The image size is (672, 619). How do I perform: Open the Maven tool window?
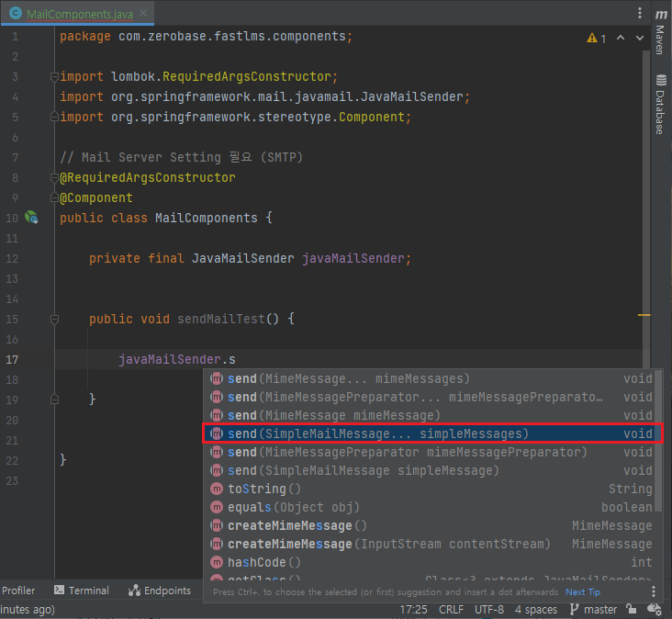pyautogui.click(x=661, y=32)
